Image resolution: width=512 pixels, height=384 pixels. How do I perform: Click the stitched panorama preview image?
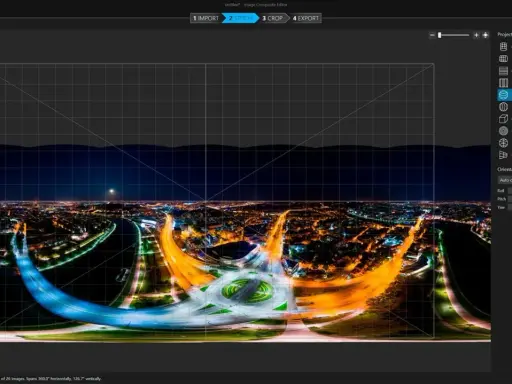[x=245, y=243]
